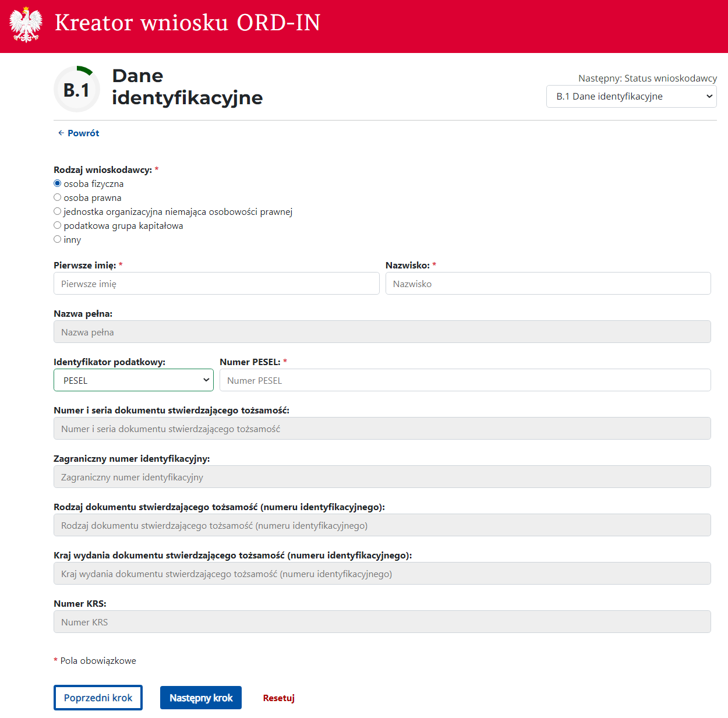This screenshot has height=718, width=728.
Task: Click the Zagraniczny numer identyfikacyjny field
Action: click(x=382, y=477)
